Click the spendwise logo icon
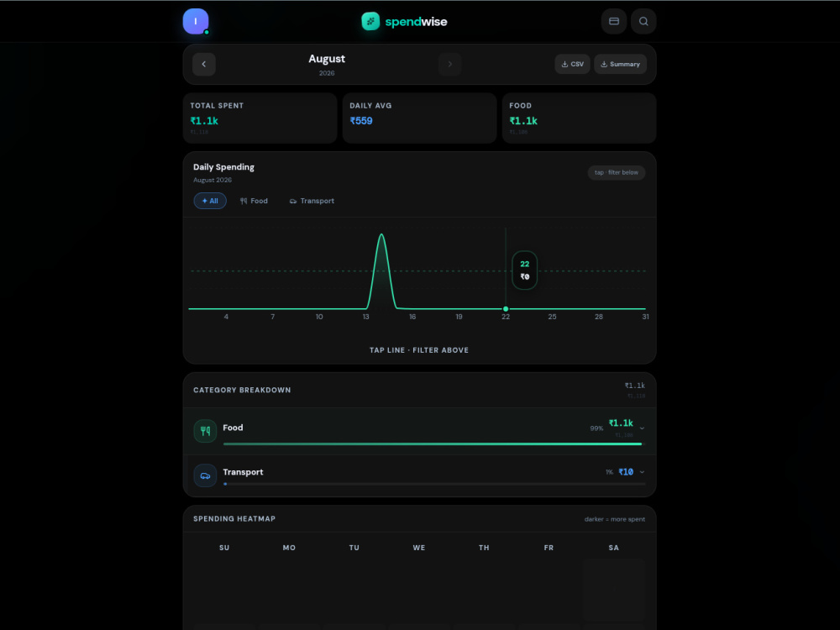The image size is (840, 630). point(370,22)
